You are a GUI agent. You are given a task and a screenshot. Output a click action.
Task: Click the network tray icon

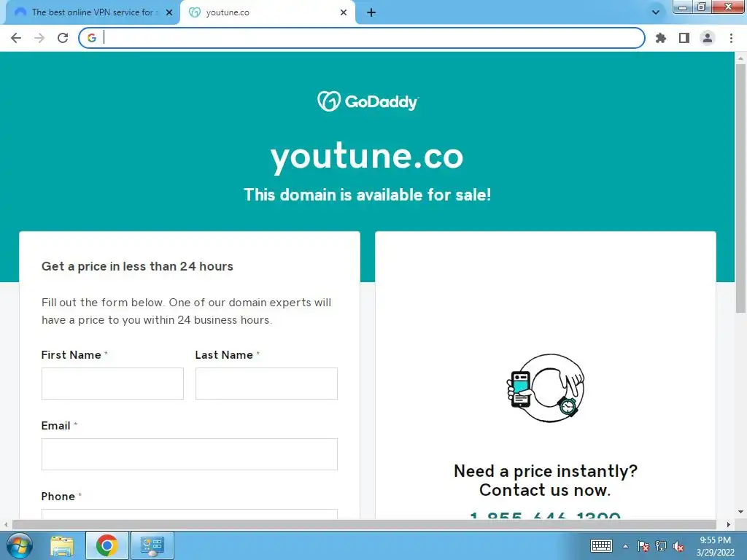tap(661, 546)
